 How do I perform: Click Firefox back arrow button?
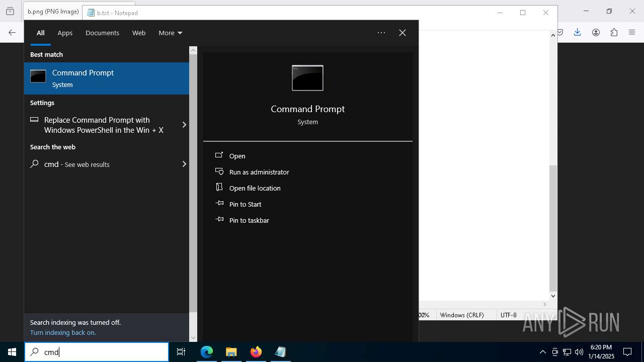click(12, 33)
